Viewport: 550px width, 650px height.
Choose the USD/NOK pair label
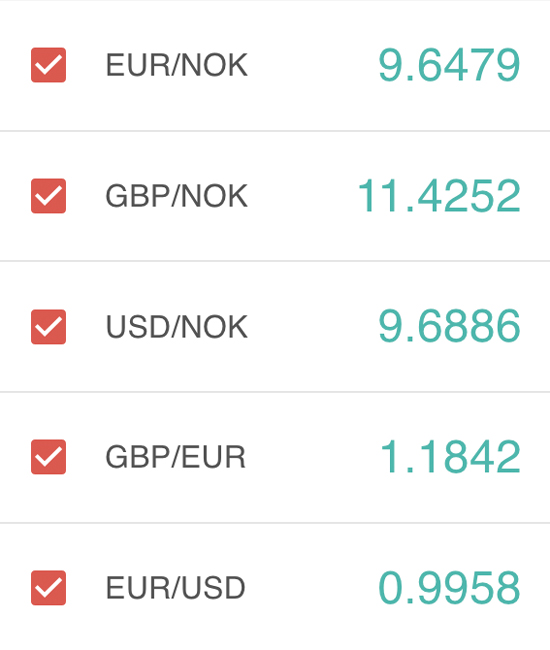pos(177,327)
